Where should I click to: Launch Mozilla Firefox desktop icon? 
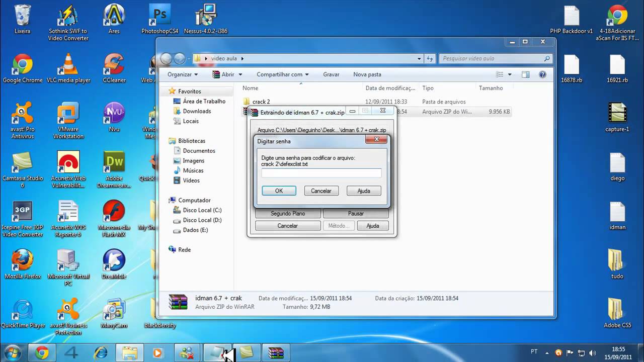point(23,264)
